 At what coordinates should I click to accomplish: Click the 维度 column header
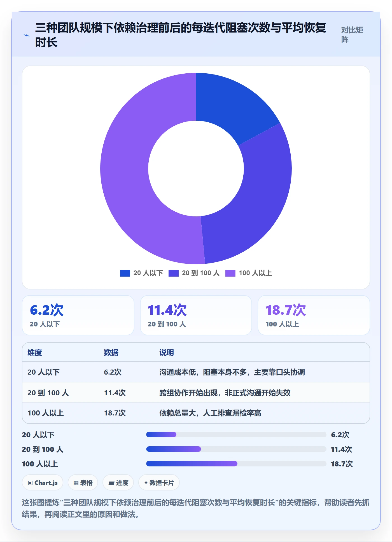click(35, 352)
